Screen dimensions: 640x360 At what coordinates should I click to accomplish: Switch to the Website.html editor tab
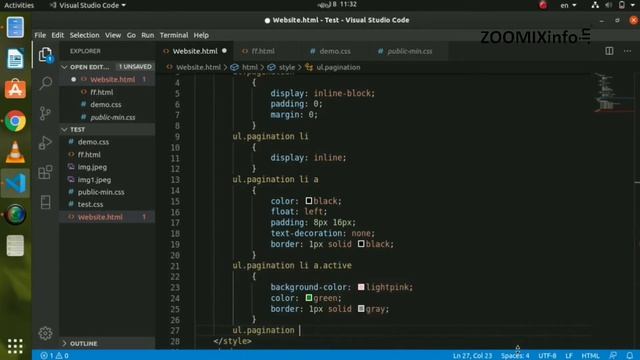click(195, 51)
